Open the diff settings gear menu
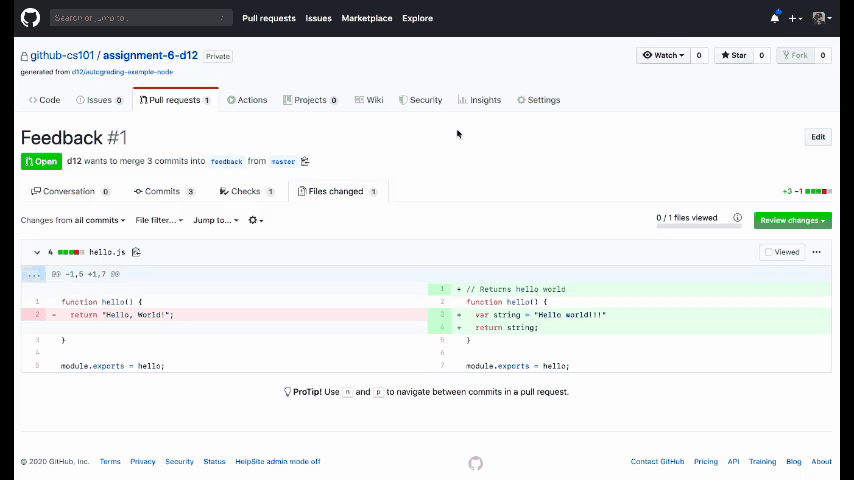Screen dimensions: 854x480 [x=255, y=220]
